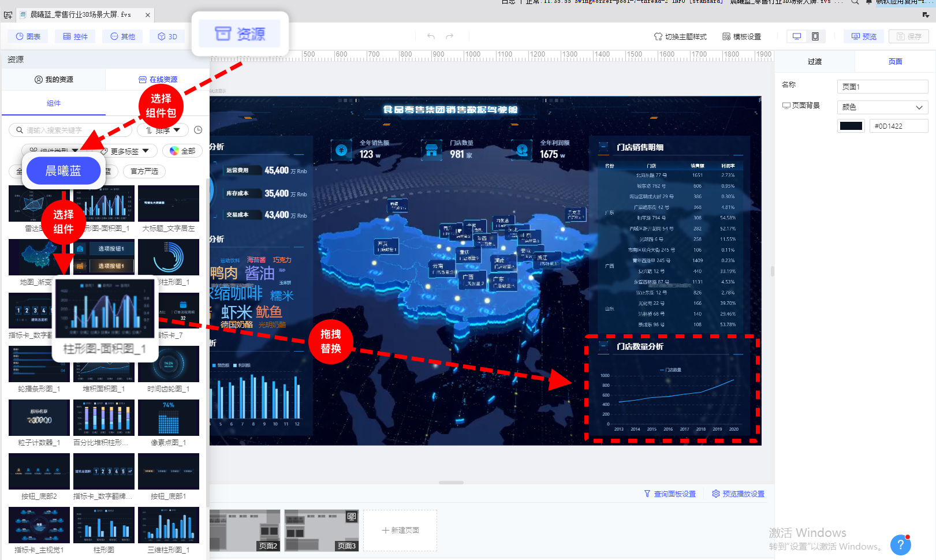Select the 页面3 page thumbnail
This screenshot has width=936, height=560.
coord(321,530)
